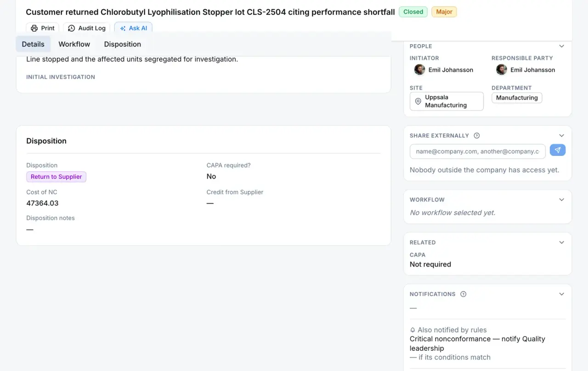Click the external share email input field
The width and height of the screenshot is (588, 371).
pyautogui.click(x=477, y=151)
